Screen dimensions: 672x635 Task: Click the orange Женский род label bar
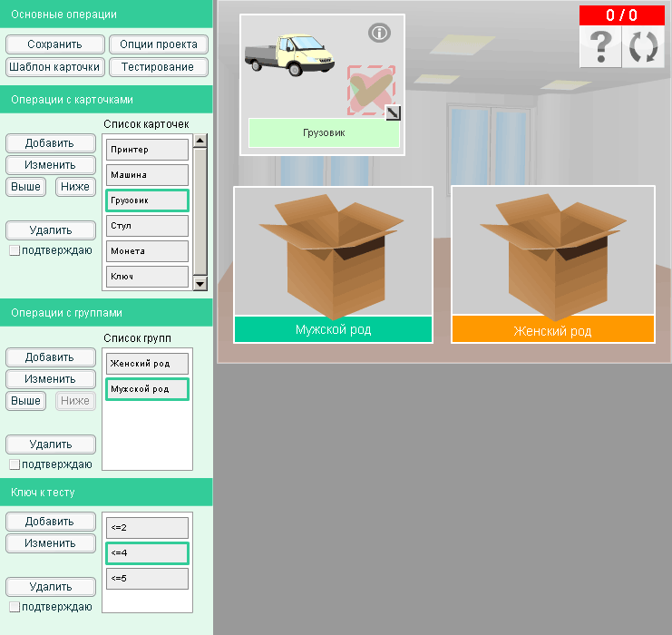coord(553,329)
